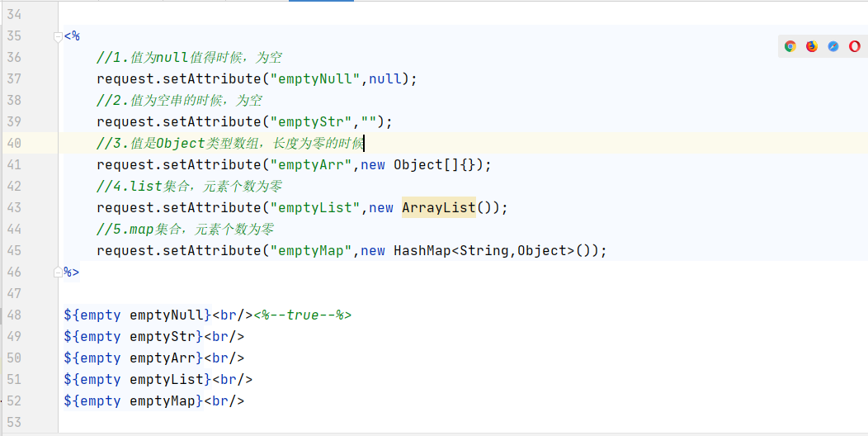
Task: Click HashMap<String,Object> on line 45
Action: (484, 250)
